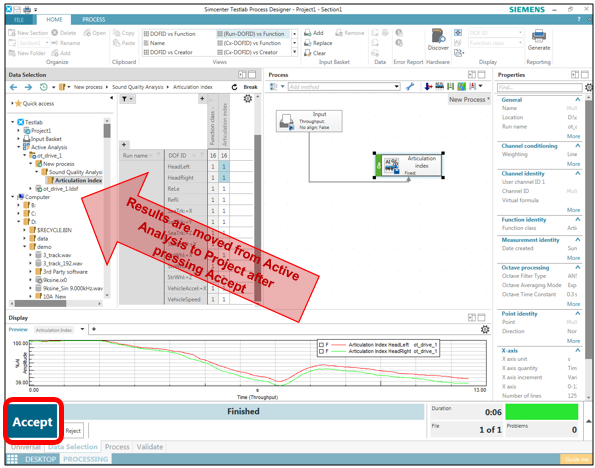595x468 pixels.
Task: Open the Process bottom tab
Action: [x=117, y=447]
